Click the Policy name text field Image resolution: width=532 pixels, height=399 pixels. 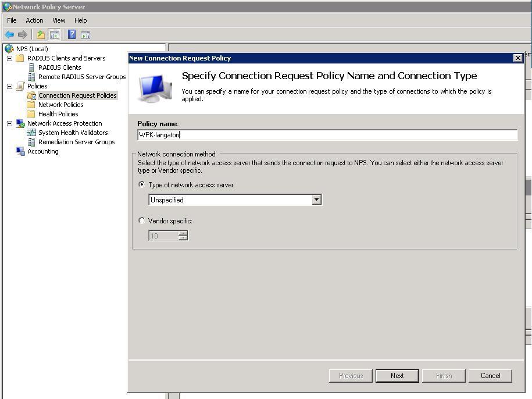click(x=327, y=135)
